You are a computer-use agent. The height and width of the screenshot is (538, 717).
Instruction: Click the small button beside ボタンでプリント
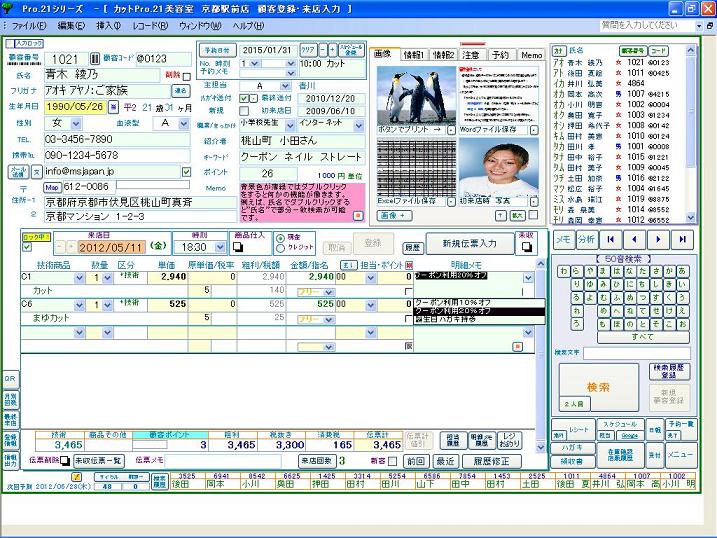(451, 130)
